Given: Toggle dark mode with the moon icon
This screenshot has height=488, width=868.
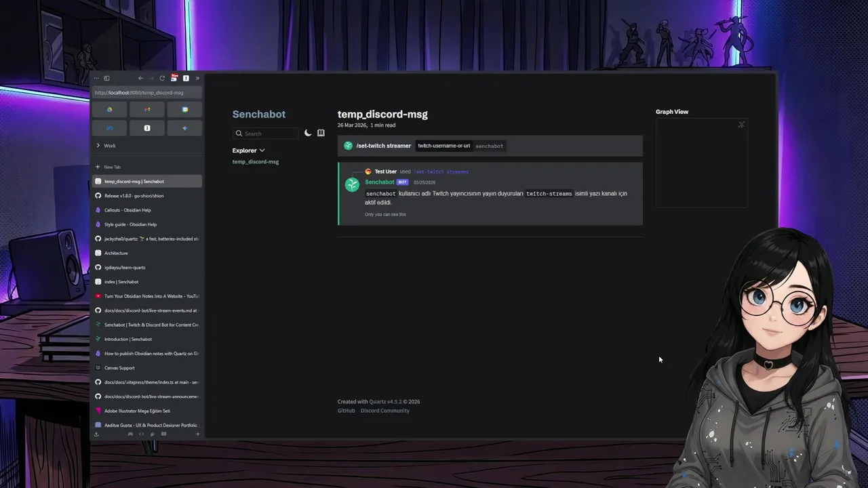Looking at the screenshot, I should 308,133.
